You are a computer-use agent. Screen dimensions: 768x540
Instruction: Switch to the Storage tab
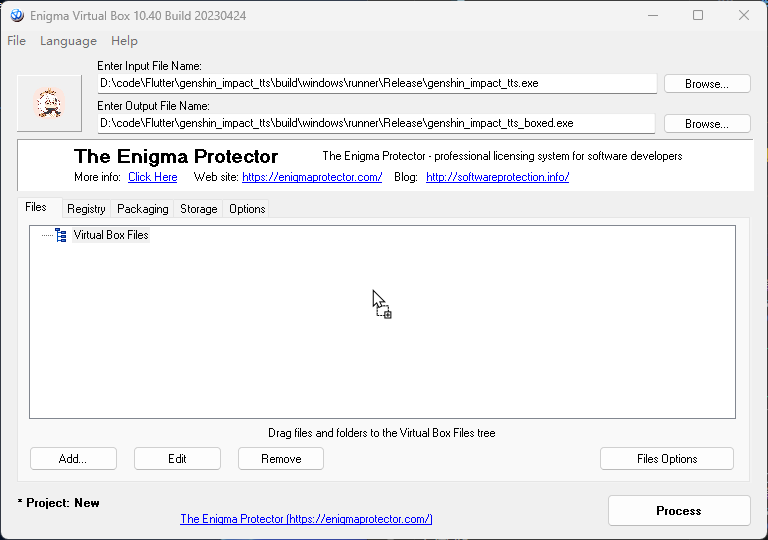(x=198, y=209)
